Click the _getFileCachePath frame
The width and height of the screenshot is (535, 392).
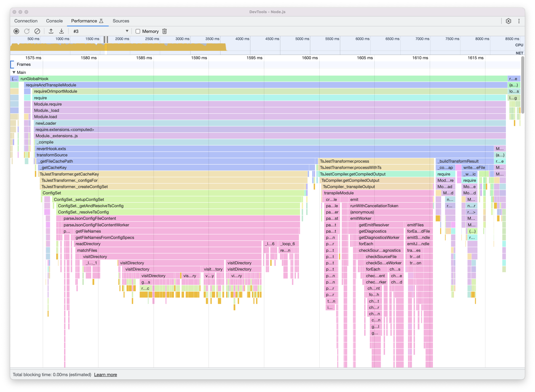tap(177, 161)
